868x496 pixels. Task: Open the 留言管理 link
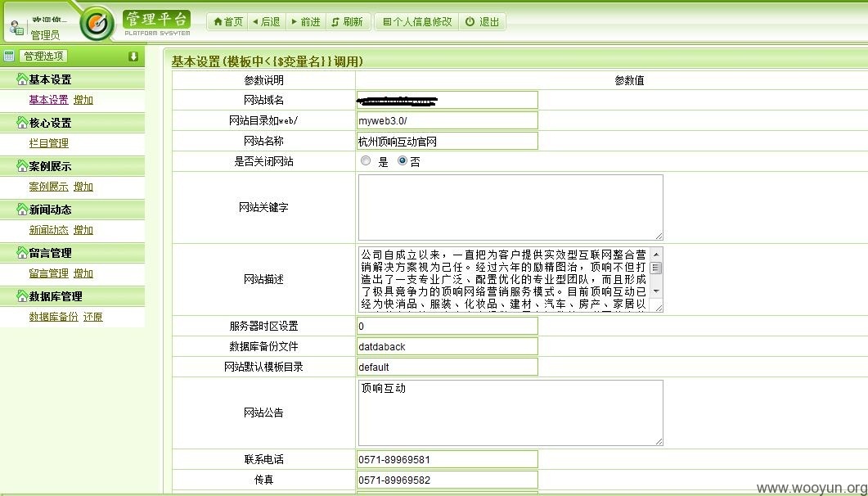tap(49, 273)
